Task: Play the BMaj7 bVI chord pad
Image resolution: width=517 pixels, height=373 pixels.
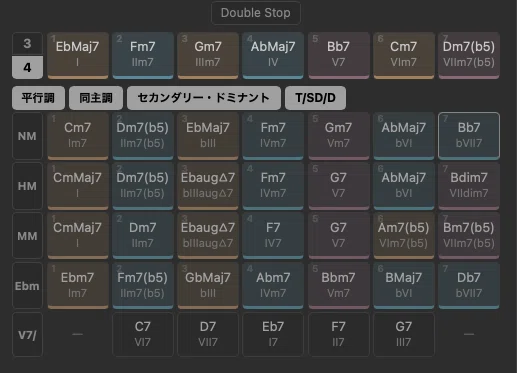Action: point(404,286)
